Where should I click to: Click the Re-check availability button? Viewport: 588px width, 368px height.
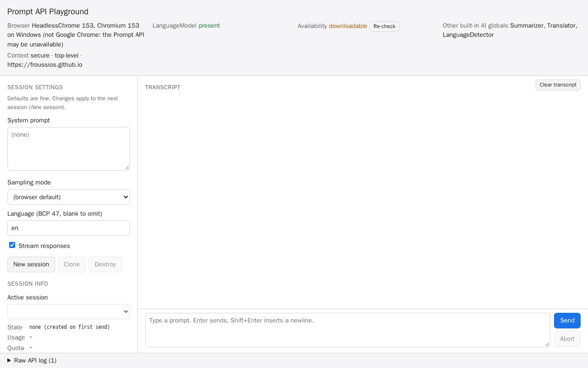point(384,26)
